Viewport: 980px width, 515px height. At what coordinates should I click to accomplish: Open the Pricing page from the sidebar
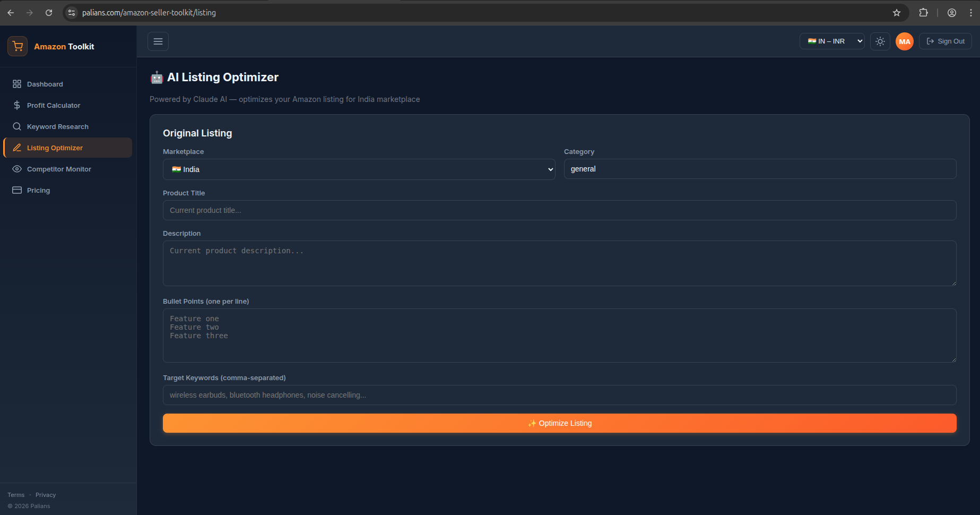pos(38,190)
